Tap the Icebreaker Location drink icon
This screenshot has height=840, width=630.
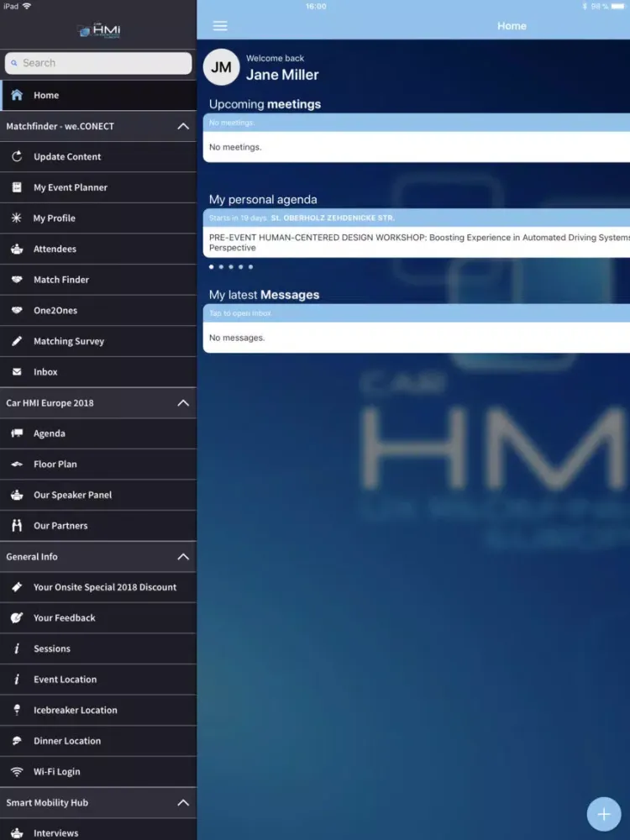coord(17,709)
